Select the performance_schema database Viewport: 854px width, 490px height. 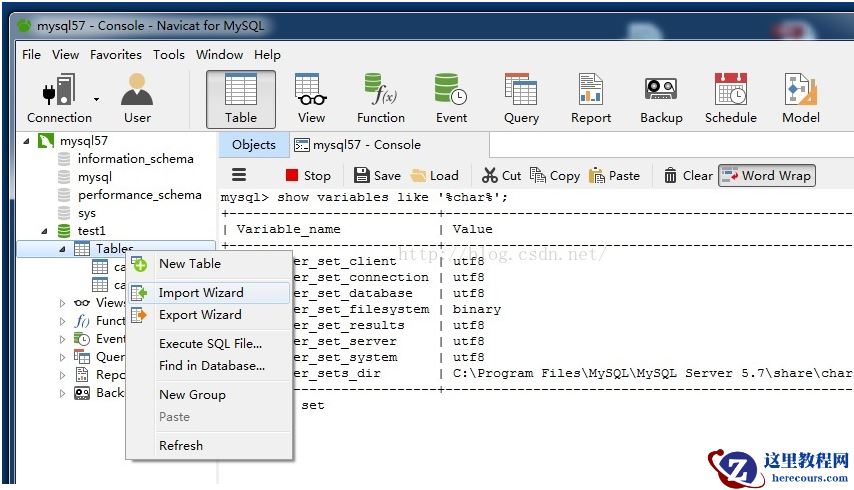click(139, 195)
